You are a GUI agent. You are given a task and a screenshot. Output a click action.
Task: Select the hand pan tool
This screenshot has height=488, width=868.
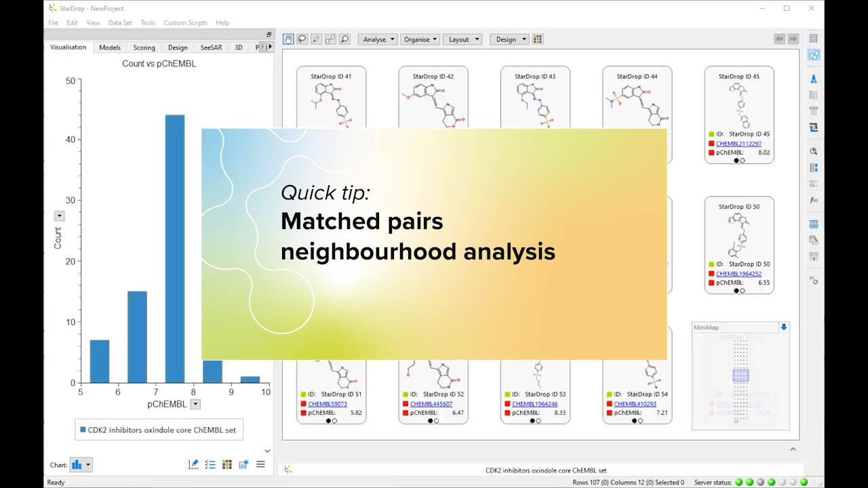288,39
